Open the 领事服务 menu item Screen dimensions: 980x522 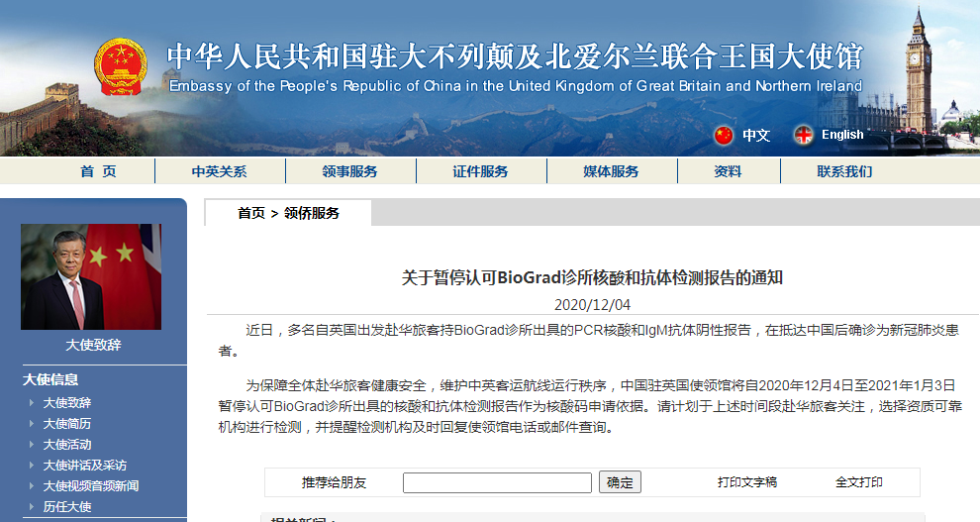pyautogui.click(x=349, y=171)
